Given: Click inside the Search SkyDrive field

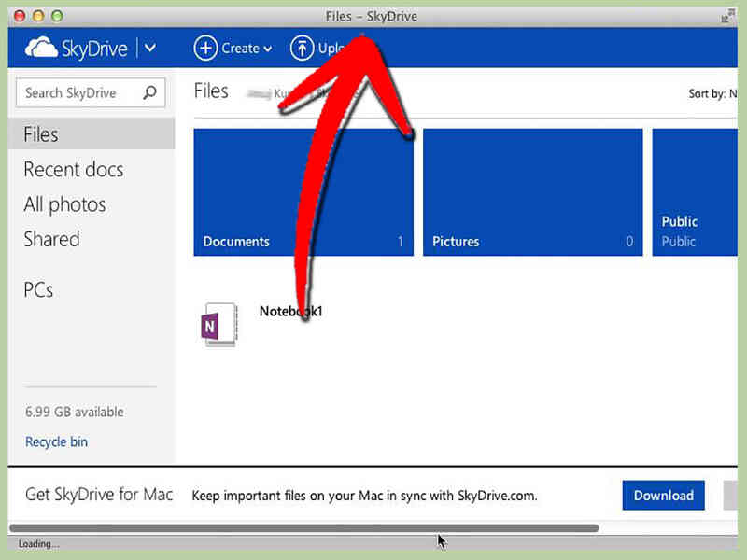Looking at the screenshot, I should point(91,92).
